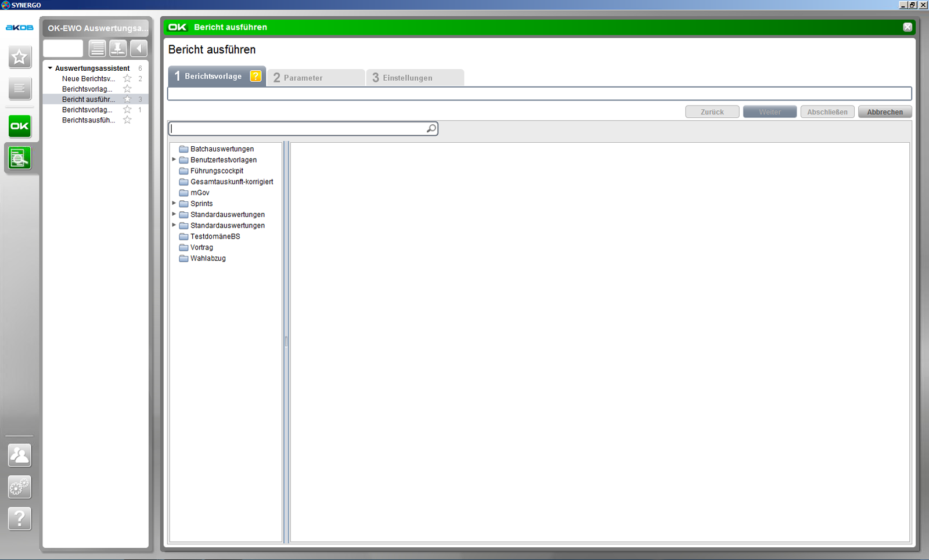Select the Führungscockpit folder
Image resolution: width=929 pixels, height=560 pixels.
[x=217, y=171]
